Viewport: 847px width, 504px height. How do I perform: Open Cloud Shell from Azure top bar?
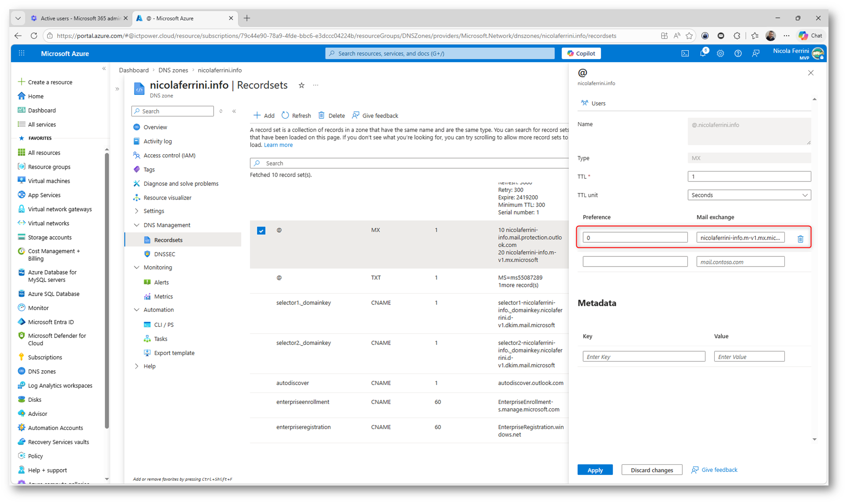(685, 53)
